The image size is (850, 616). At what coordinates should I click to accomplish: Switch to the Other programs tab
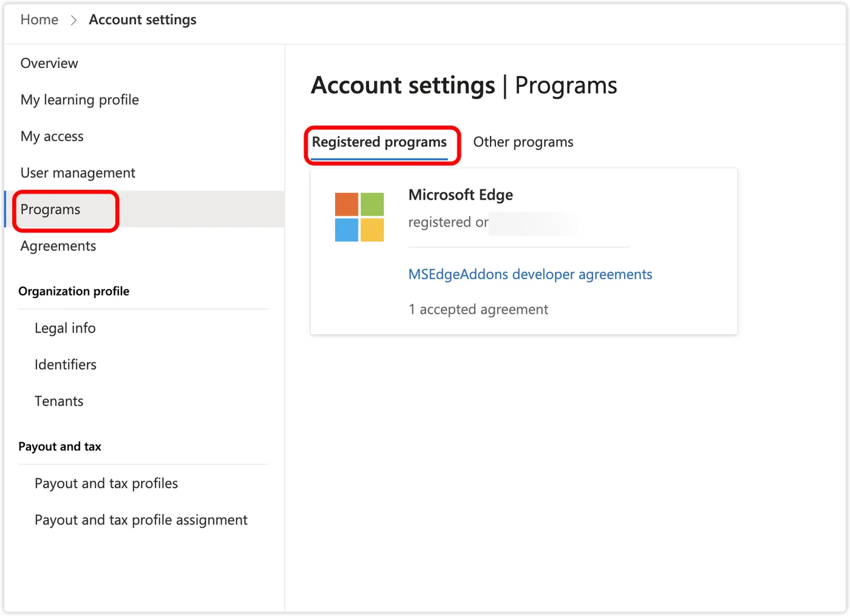point(523,142)
